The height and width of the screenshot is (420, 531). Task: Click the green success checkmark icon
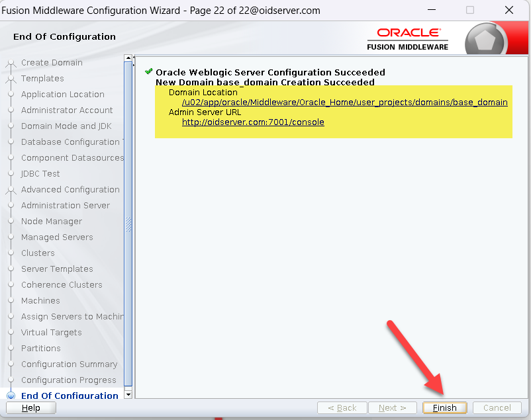148,71
